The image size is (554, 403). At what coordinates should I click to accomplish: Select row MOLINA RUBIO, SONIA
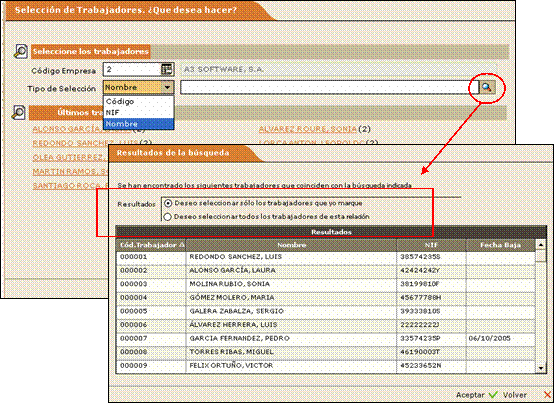[x=326, y=284]
